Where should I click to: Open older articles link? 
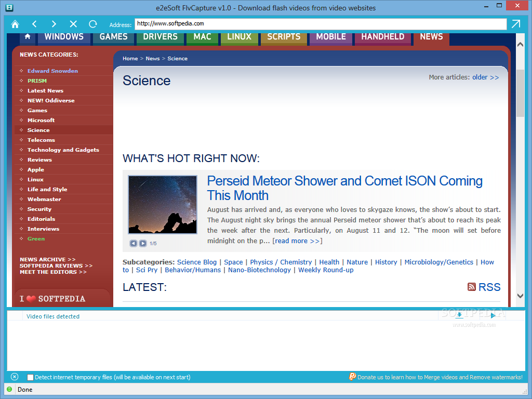(x=486, y=77)
